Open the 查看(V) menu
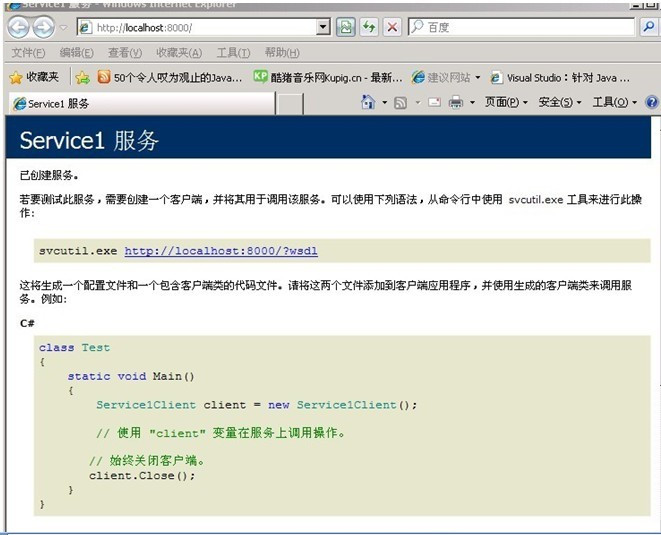661x535 pixels. 125,53
